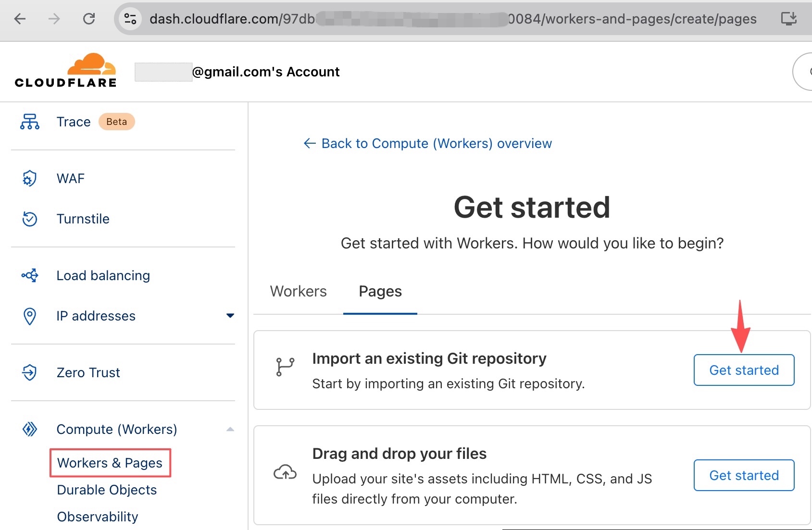Click the IP addresses pin icon

29,316
